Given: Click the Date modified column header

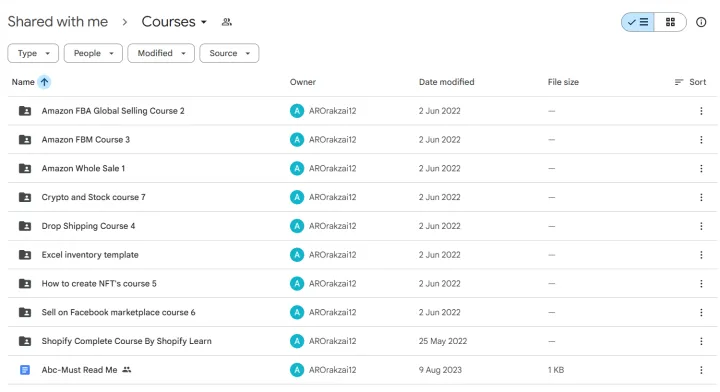Looking at the screenshot, I should 446,82.
